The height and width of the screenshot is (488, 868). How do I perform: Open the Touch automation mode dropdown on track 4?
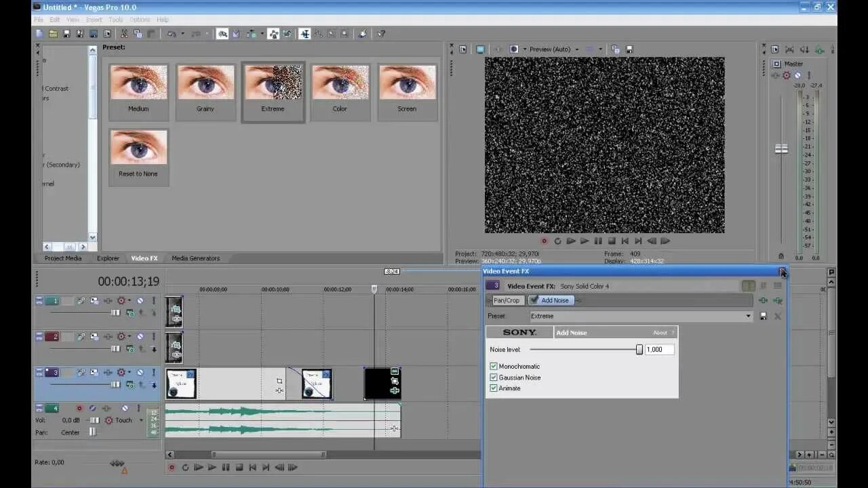tap(141, 420)
